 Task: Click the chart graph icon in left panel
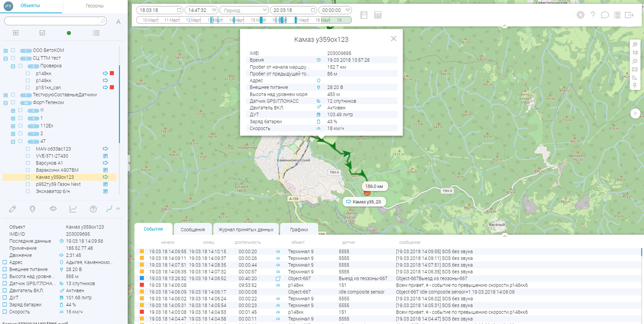point(73,209)
